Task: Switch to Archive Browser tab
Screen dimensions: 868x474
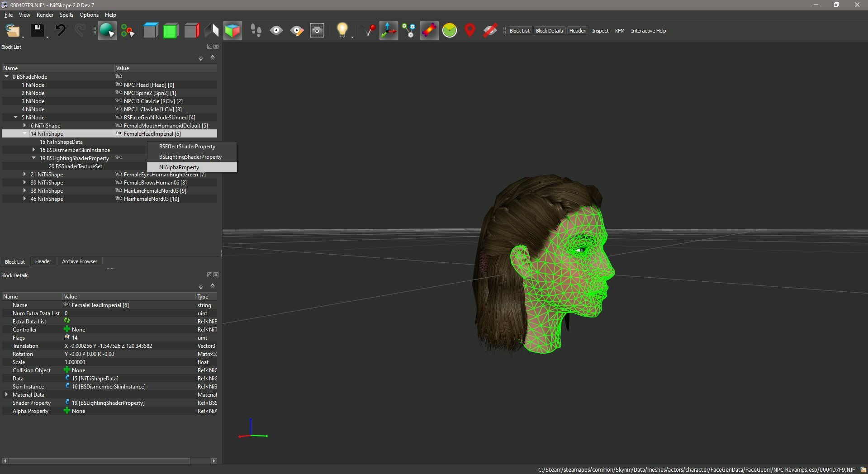Action: click(x=80, y=261)
